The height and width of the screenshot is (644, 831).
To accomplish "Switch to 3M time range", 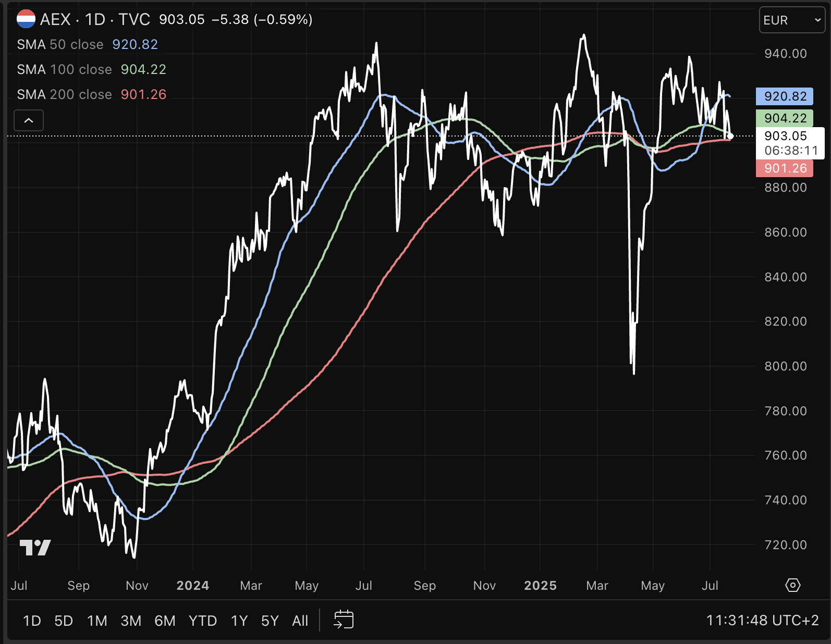I will click(131, 621).
